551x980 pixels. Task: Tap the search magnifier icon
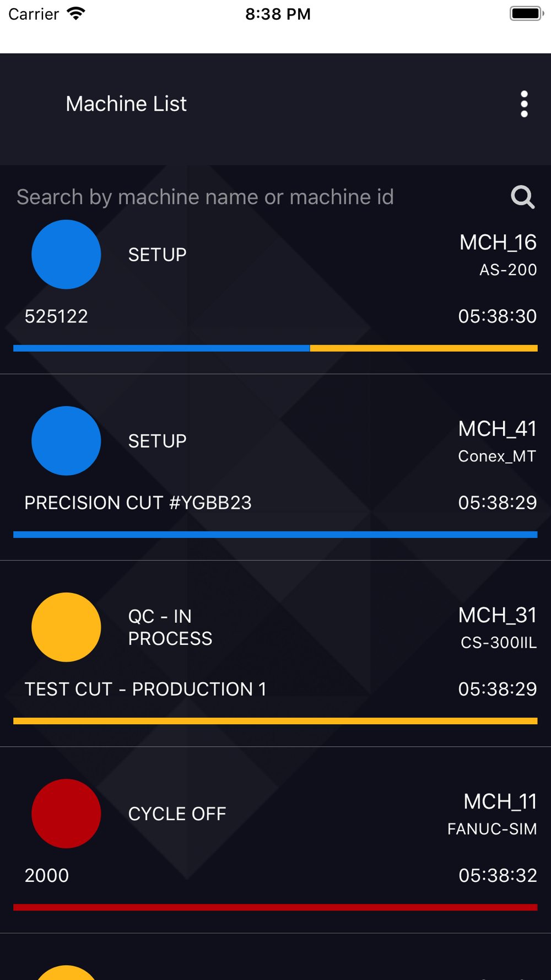coord(522,197)
